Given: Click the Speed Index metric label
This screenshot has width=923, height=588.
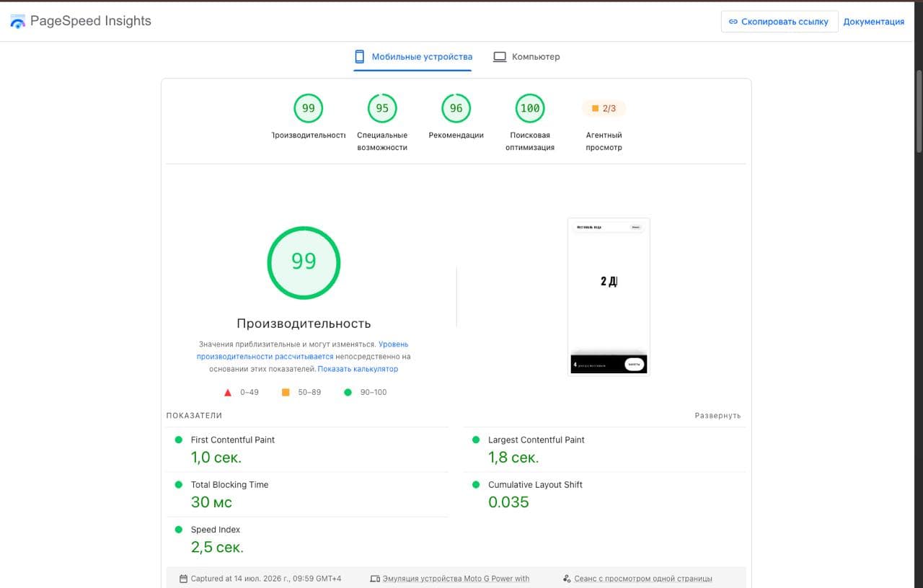Looking at the screenshot, I should coord(216,530).
